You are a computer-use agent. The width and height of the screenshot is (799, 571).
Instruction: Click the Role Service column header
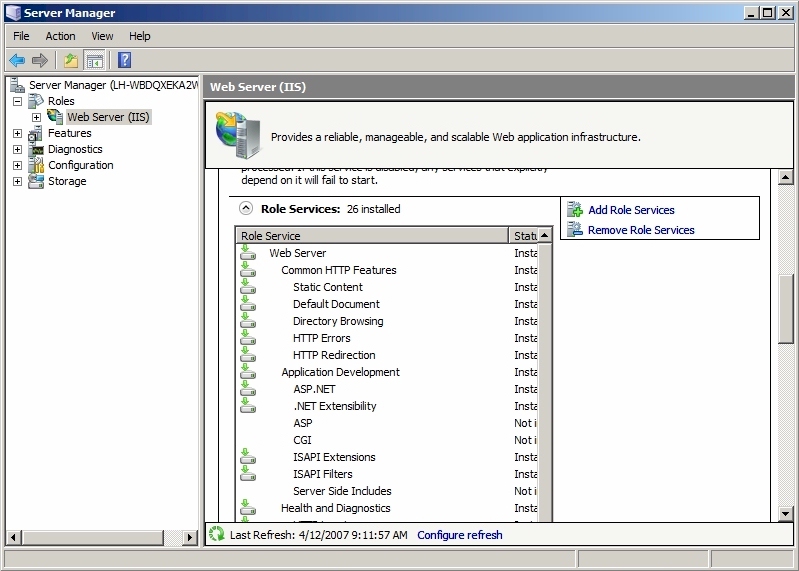point(372,236)
